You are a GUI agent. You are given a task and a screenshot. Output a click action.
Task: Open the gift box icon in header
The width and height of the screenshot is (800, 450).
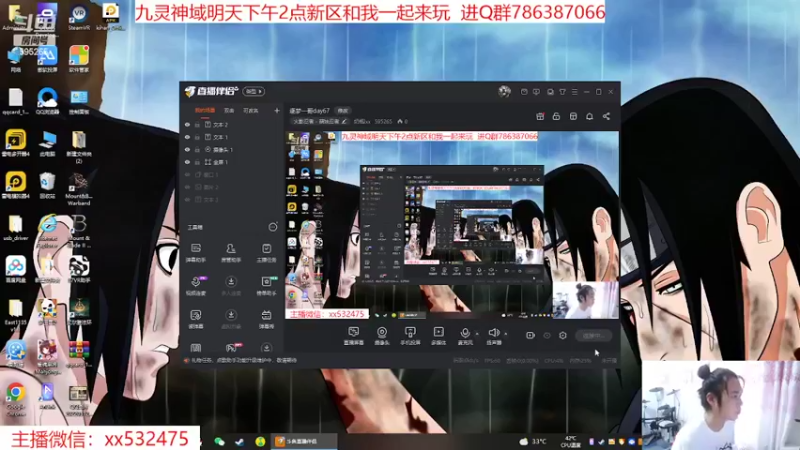pyautogui.click(x=540, y=116)
